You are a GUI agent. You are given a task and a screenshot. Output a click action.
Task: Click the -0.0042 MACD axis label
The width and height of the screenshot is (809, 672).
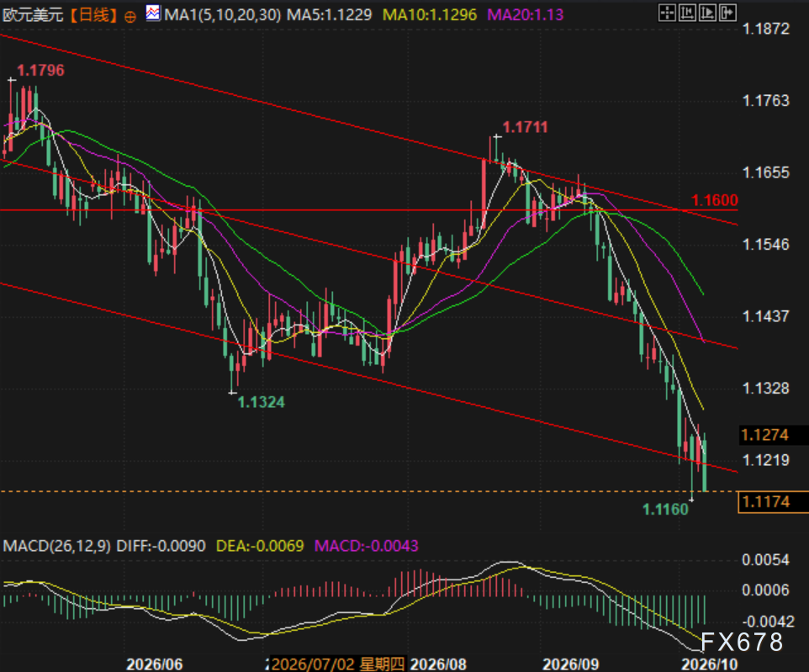coord(767,621)
